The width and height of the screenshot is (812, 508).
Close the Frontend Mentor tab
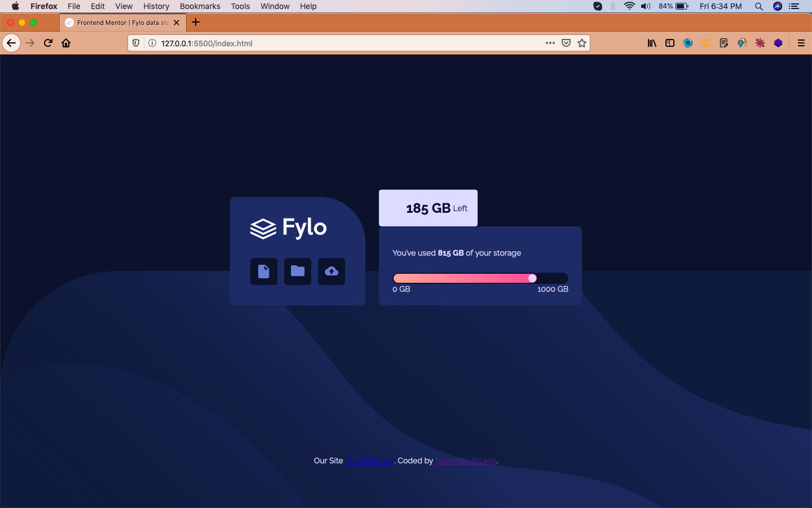point(176,23)
